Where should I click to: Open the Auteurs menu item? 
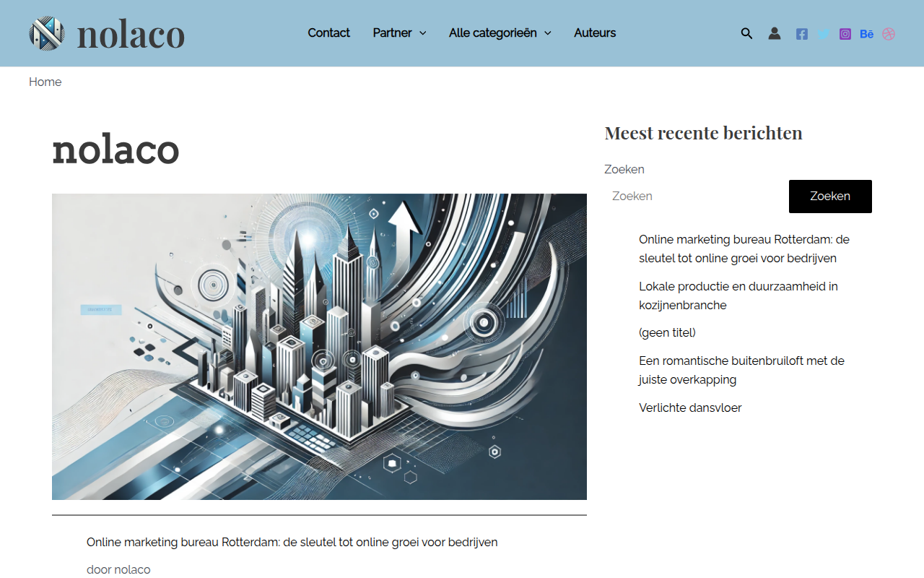pos(595,33)
